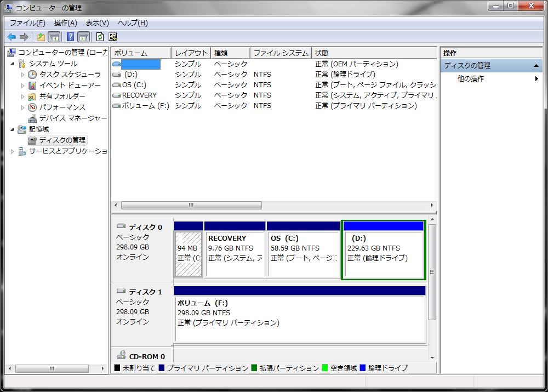Expand the イベント ビューアー node

click(x=22, y=86)
